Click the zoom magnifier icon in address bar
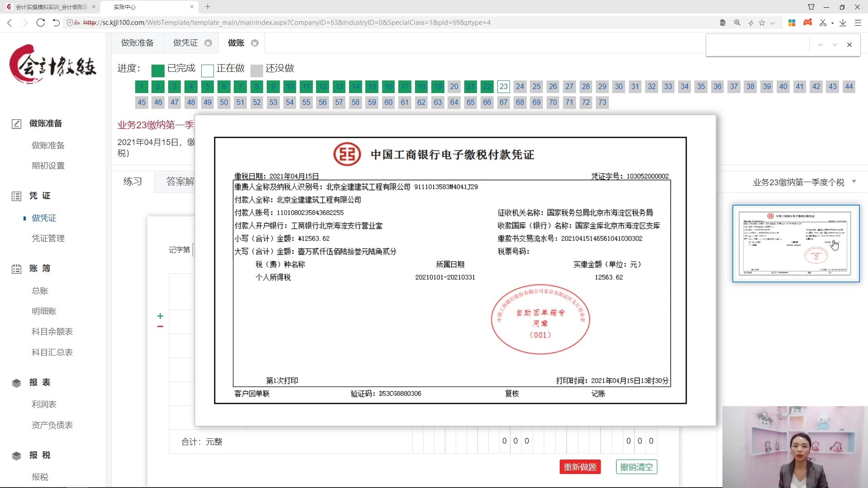868x488 pixels. tap(737, 23)
